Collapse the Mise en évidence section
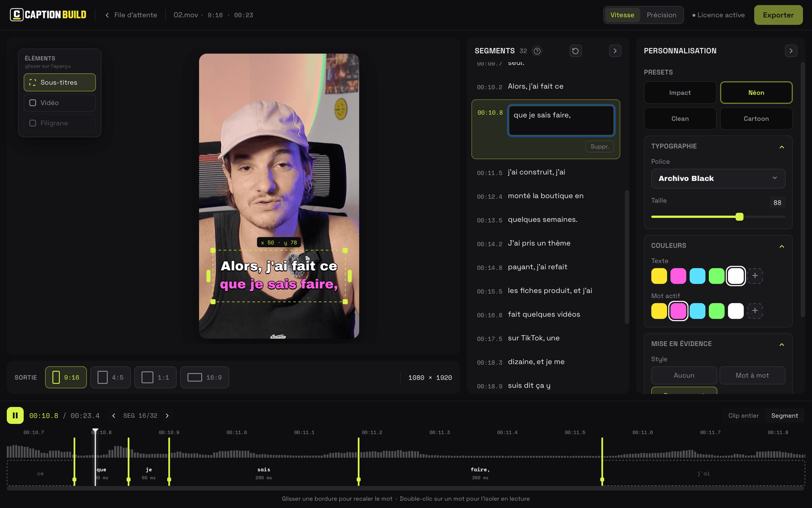812x508 pixels. [x=782, y=344]
